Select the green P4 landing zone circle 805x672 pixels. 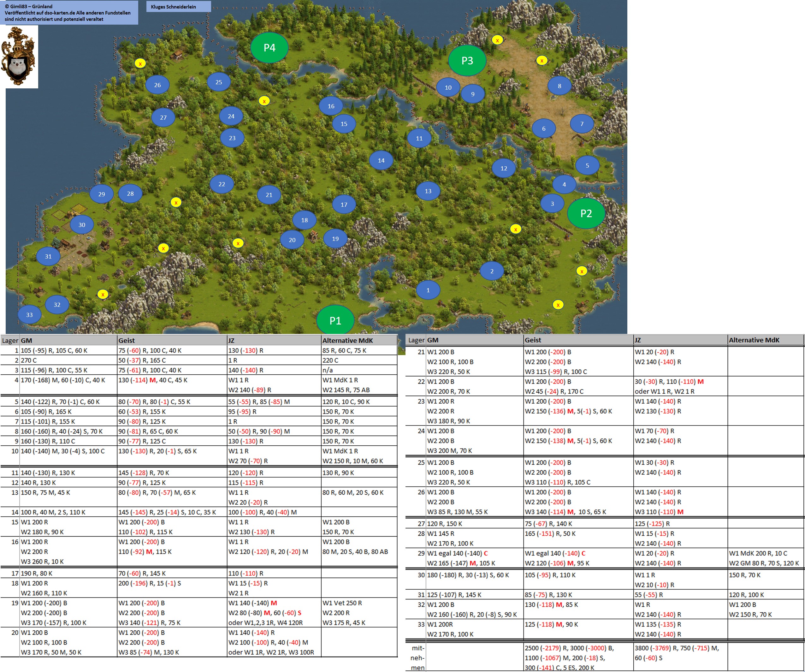click(x=269, y=48)
